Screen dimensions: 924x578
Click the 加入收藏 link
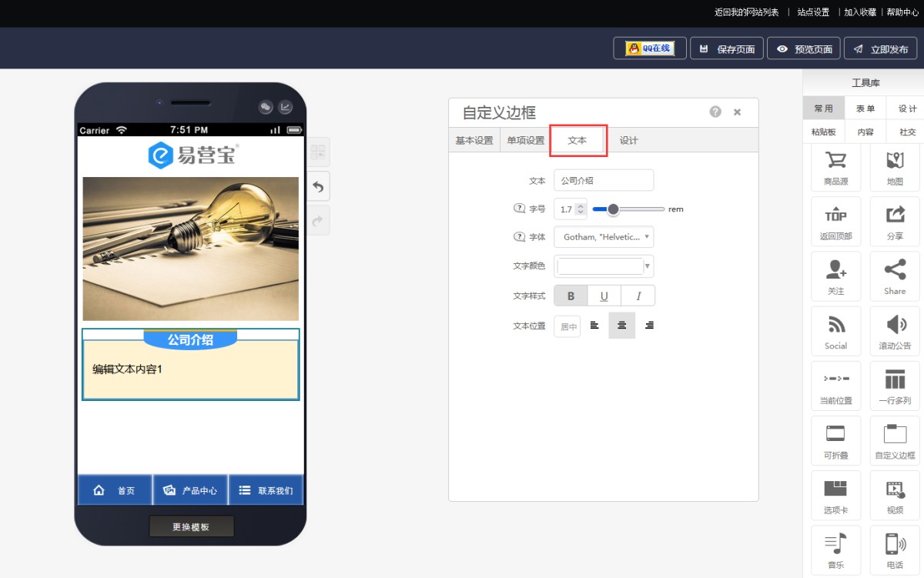860,12
